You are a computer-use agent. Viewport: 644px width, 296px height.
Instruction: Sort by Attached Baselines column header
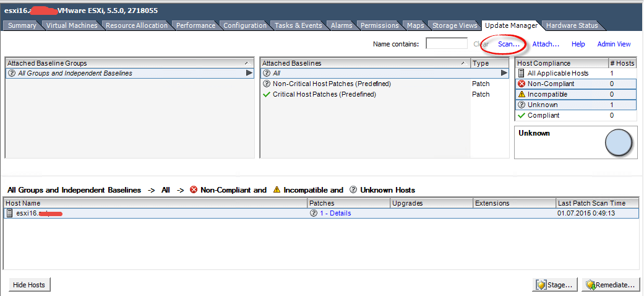[x=365, y=63]
